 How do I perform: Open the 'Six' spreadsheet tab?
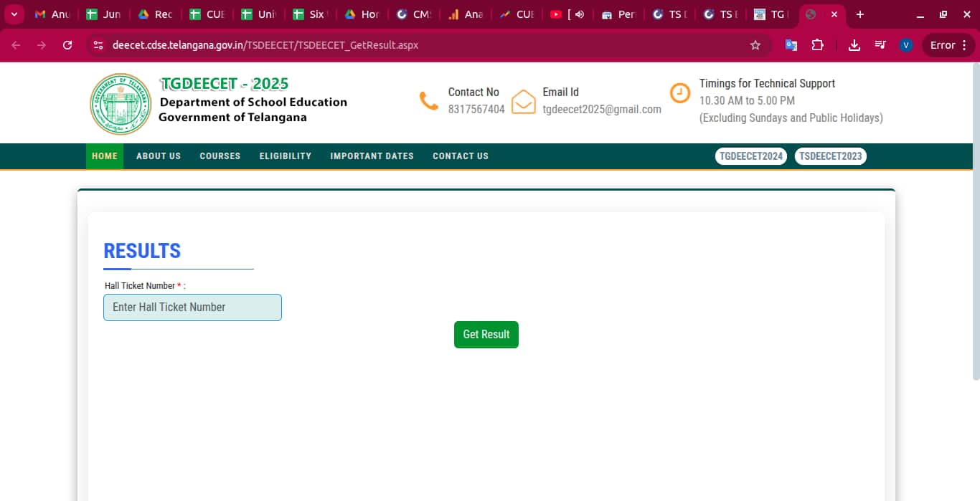click(x=310, y=14)
